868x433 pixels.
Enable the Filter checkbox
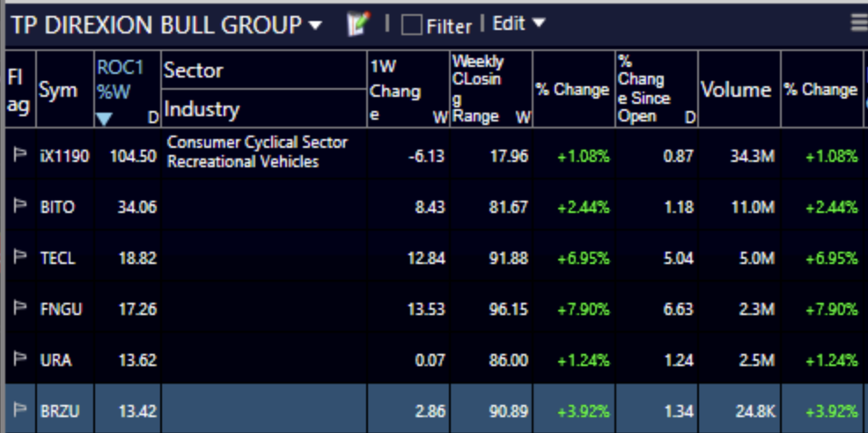tap(411, 26)
